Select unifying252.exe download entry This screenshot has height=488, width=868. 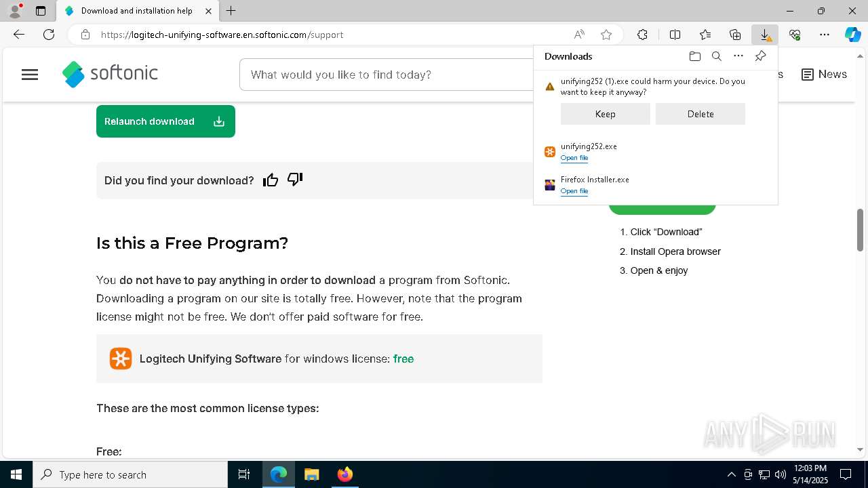tap(655, 152)
